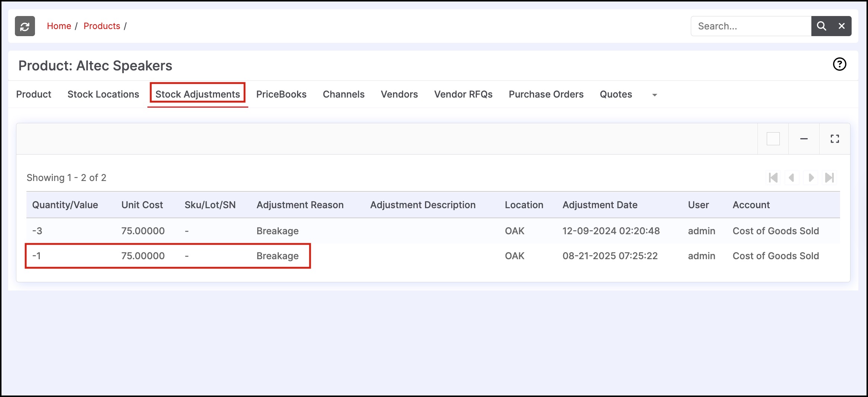Sort by Sku/Lot/SN column header

(210, 205)
